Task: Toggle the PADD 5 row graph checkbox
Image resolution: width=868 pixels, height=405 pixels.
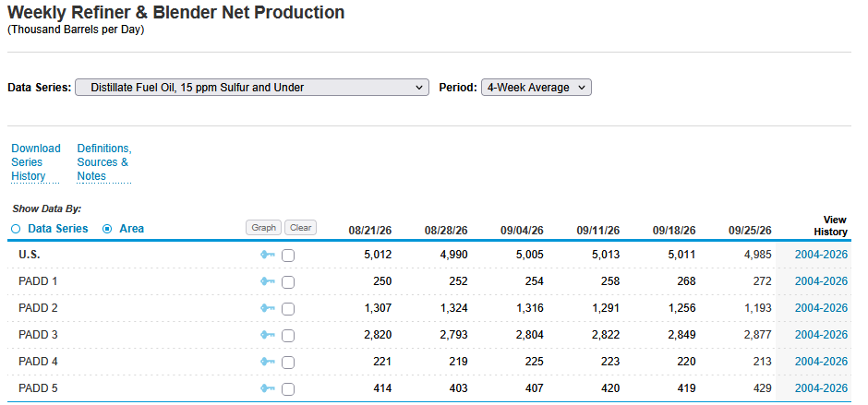Action: pos(288,389)
